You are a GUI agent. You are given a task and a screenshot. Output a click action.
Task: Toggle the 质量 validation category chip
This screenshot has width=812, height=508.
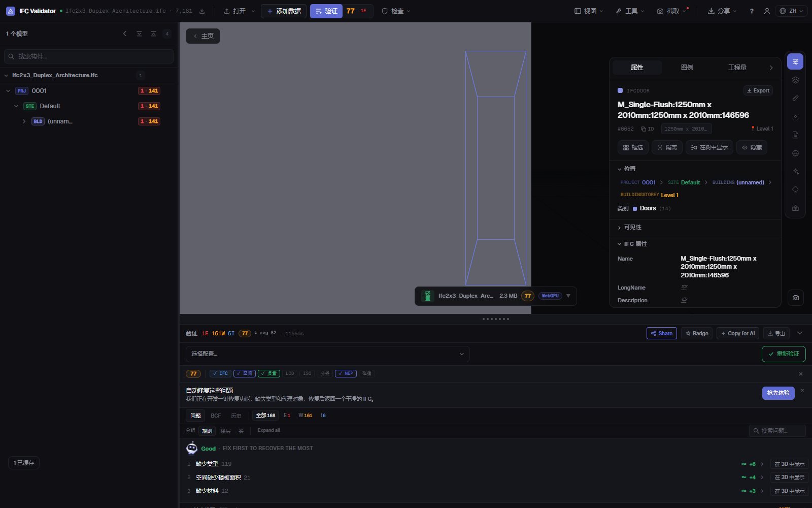pyautogui.click(x=269, y=373)
